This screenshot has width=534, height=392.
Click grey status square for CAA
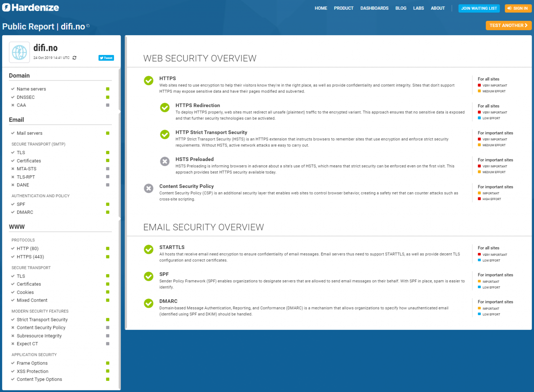tap(108, 105)
